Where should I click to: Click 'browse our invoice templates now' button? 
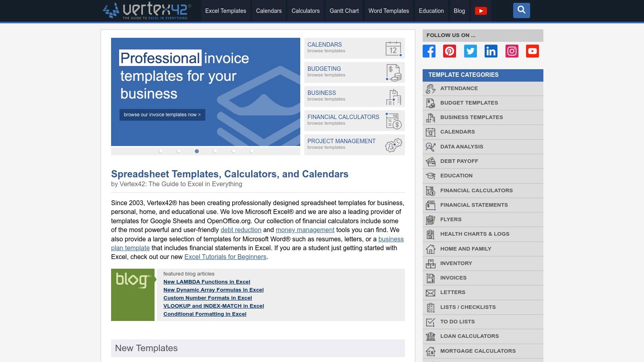pyautogui.click(x=162, y=115)
